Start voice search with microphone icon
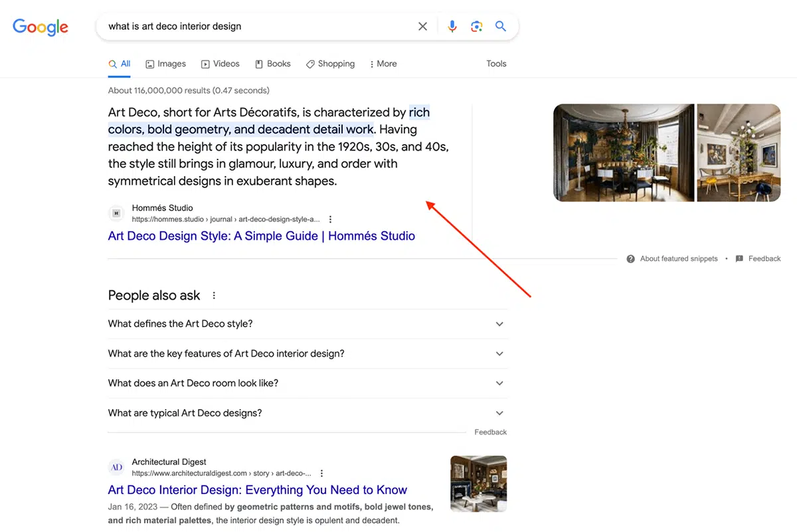 452,27
